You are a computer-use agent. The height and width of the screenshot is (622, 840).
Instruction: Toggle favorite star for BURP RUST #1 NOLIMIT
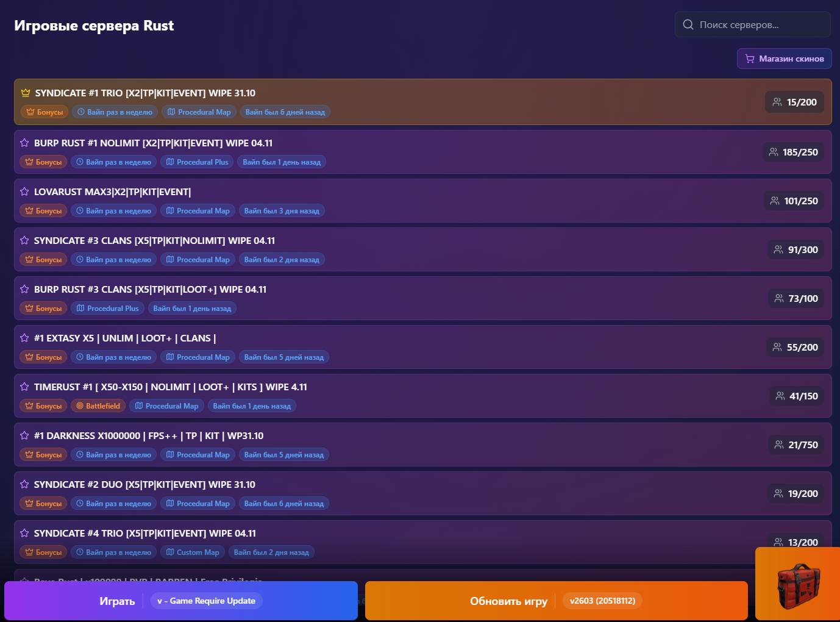[24, 143]
